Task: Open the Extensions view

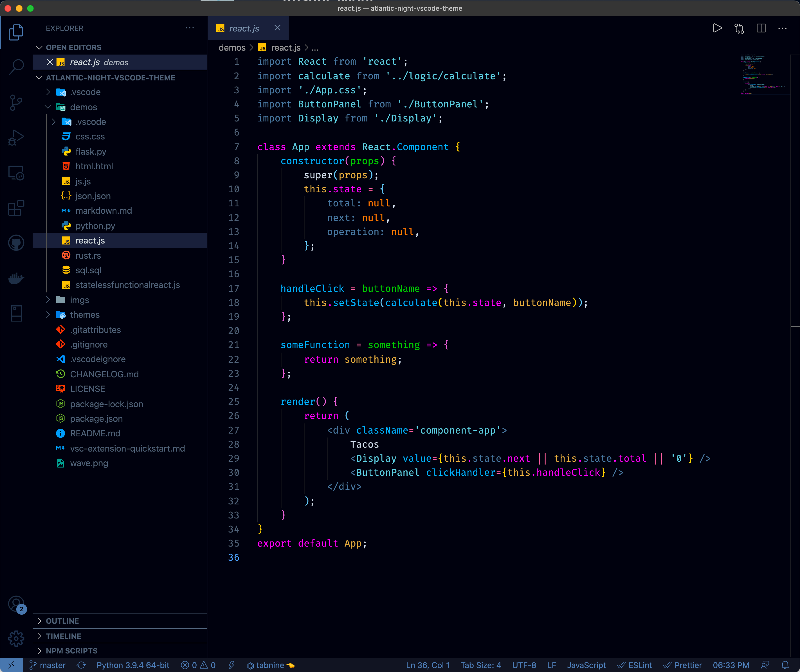Action: click(x=16, y=208)
